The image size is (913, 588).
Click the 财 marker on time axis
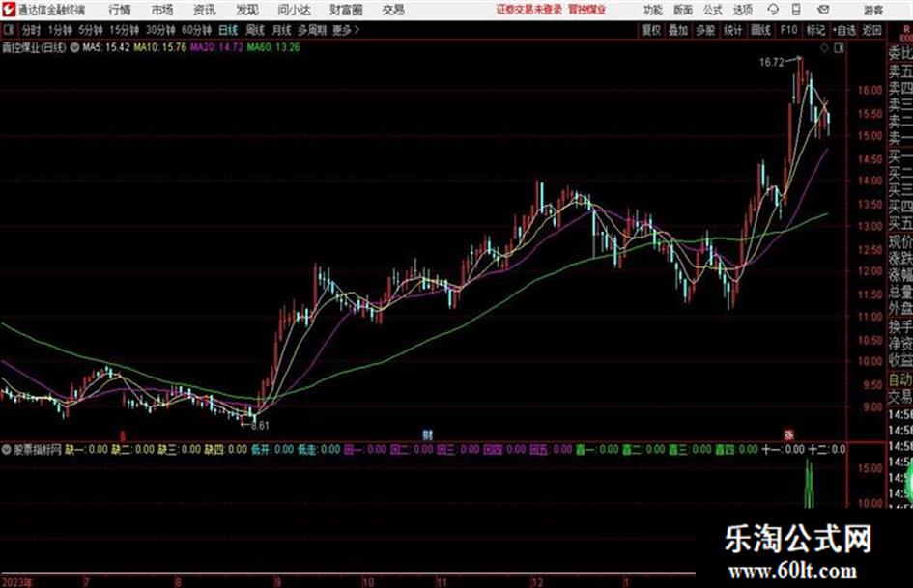pos(428,434)
